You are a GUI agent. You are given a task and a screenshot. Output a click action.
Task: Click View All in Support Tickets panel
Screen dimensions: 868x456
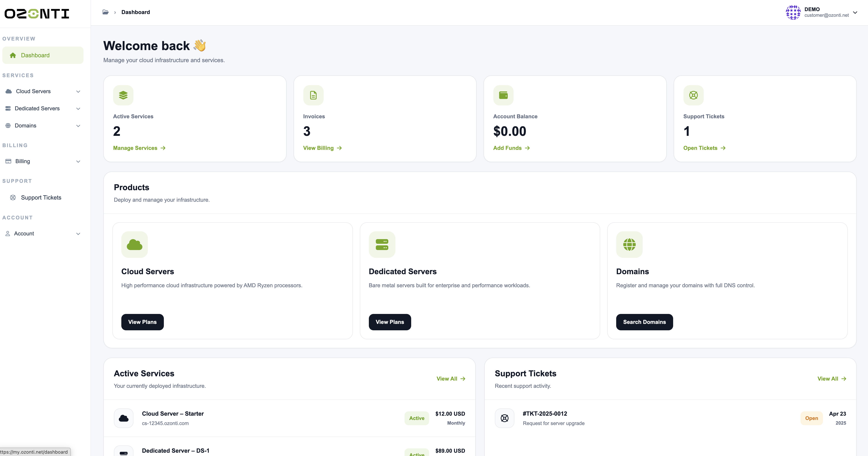point(832,379)
